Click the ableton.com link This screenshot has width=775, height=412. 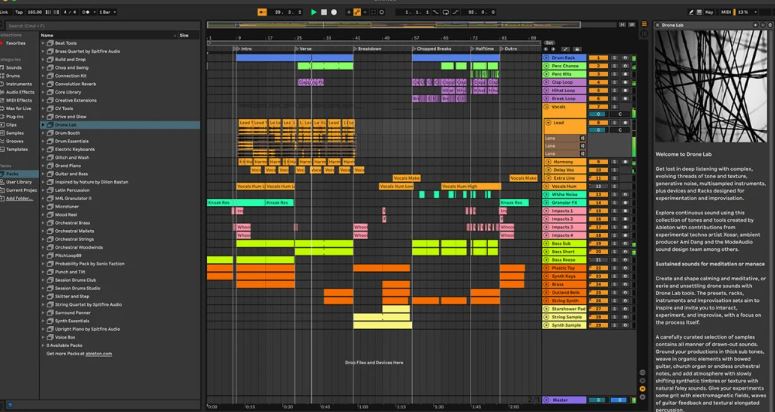(99, 354)
